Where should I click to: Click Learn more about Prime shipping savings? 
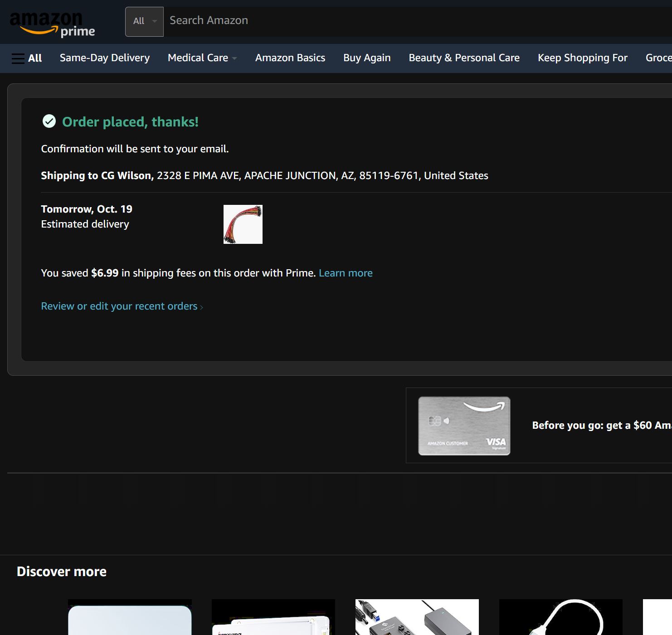tap(346, 273)
